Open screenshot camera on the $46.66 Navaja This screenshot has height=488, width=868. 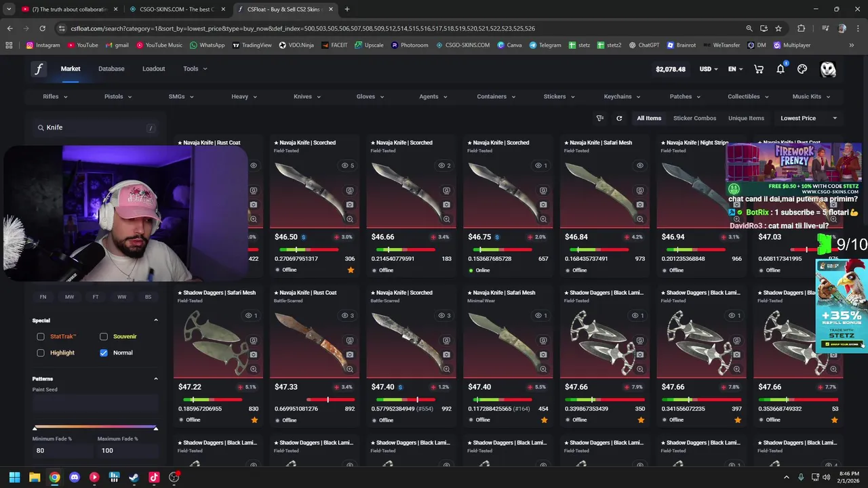pos(446,205)
